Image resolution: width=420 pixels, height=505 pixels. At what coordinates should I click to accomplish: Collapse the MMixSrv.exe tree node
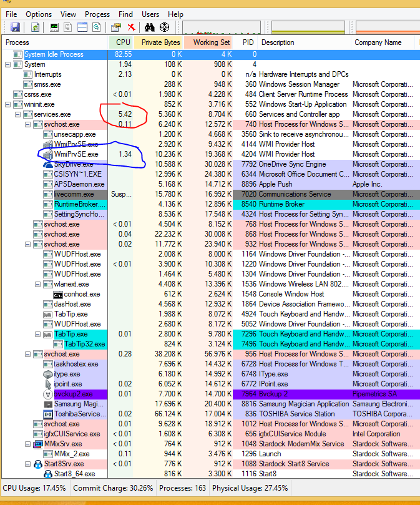tap(27, 444)
